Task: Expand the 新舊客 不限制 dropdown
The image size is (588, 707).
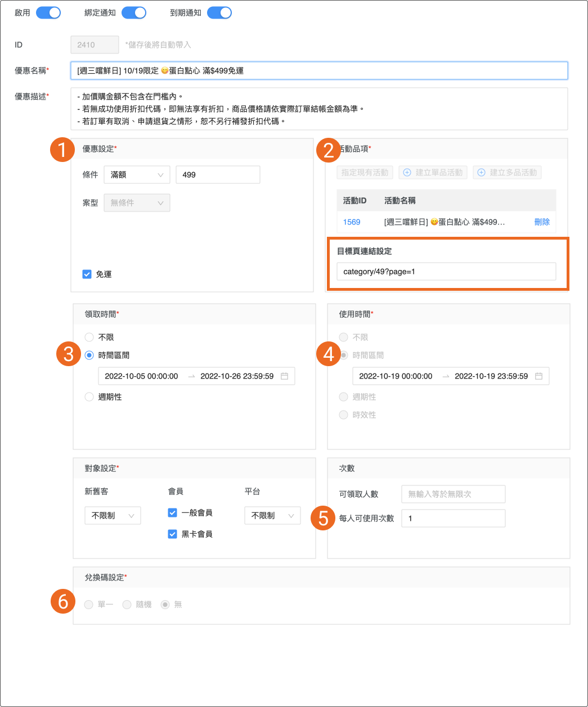Action: (x=113, y=516)
